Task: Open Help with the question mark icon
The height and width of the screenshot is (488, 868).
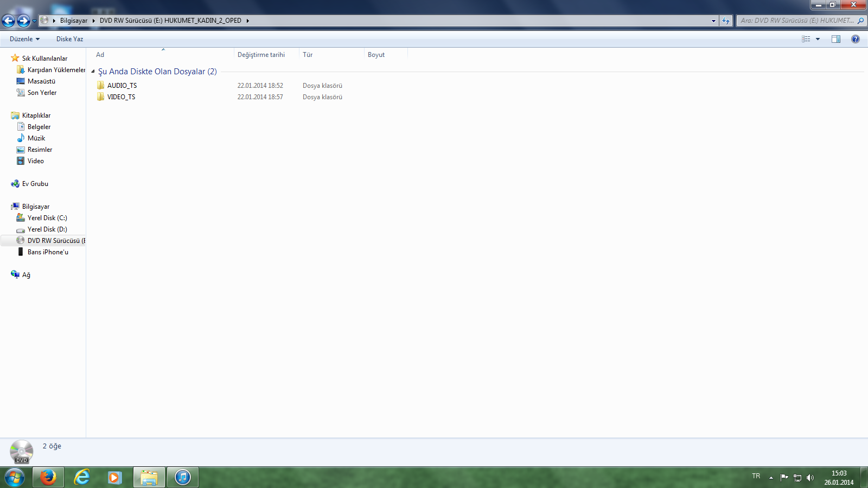Action: pos(856,39)
